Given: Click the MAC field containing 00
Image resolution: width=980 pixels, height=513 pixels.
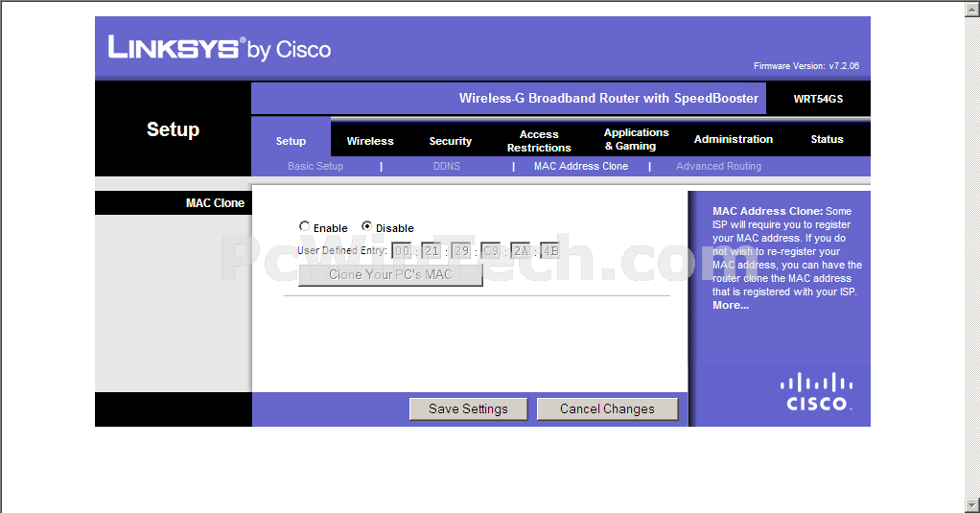Looking at the screenshot, I should (x=401, y=251).
